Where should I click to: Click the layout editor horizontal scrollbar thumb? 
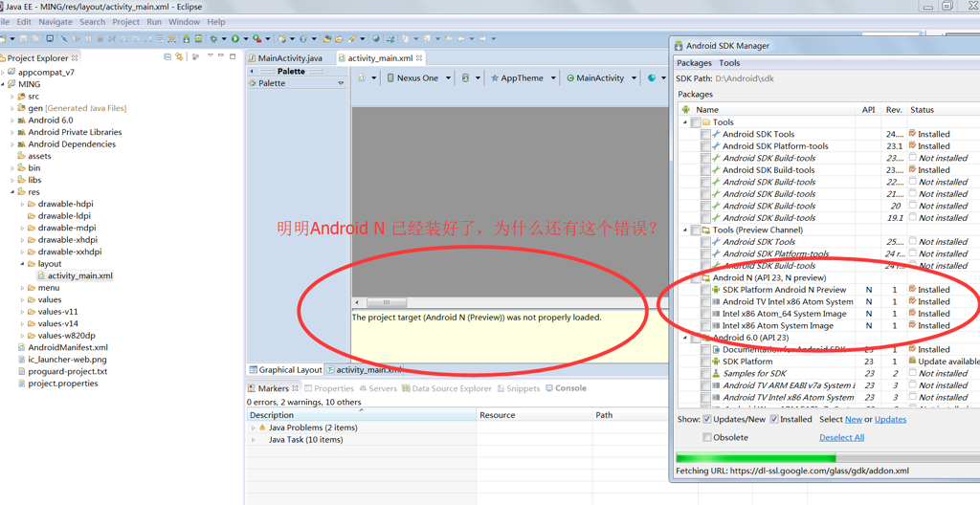(387, 302)
